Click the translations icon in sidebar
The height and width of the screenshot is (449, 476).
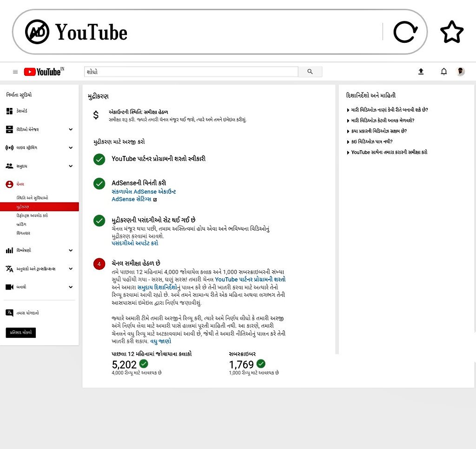(9, 268)
